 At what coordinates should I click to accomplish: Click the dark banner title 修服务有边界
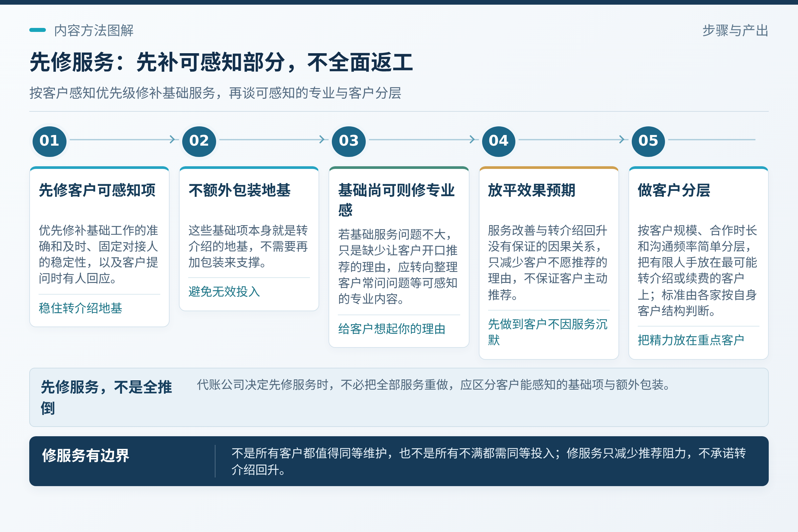click(x=85, y=455)
